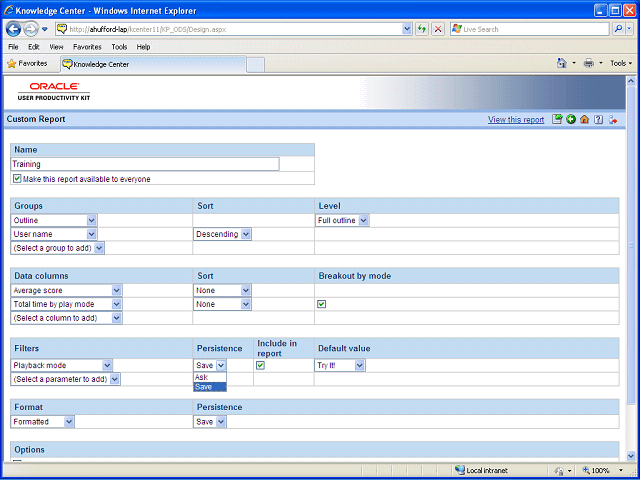Click the Print toolbar icon

click(x=589, y=63)
